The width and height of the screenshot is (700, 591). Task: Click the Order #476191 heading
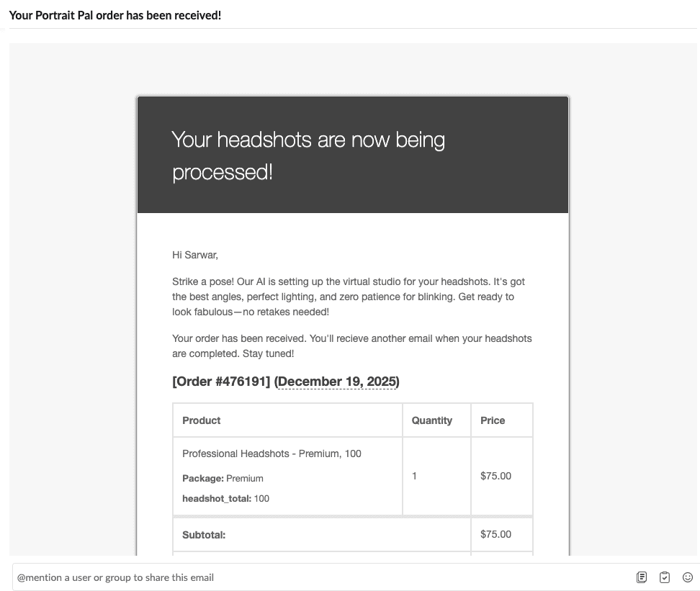pyautogui.click(x=220, y=382)
